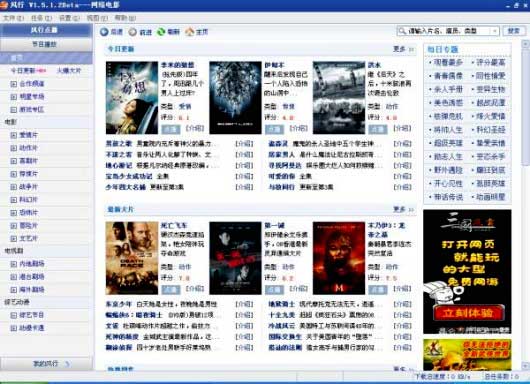530x384 pixels.
Task: Click the 今日更新 link in the sidebar
Action: (x=23, y=71)
